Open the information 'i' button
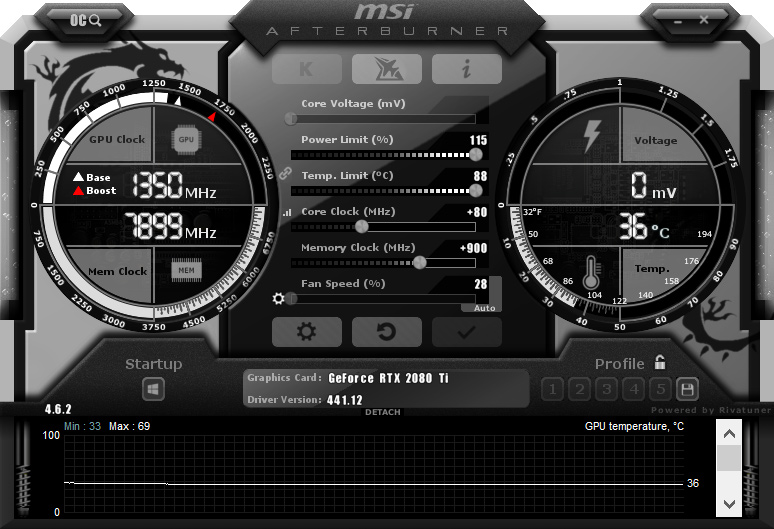 coord(466,69)
